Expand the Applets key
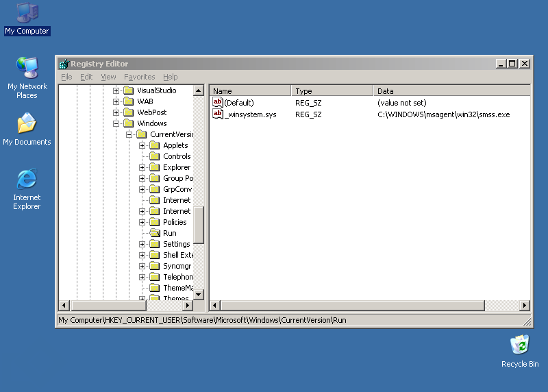548x392 pixels. pyautogui.click(x=142, y=145)
